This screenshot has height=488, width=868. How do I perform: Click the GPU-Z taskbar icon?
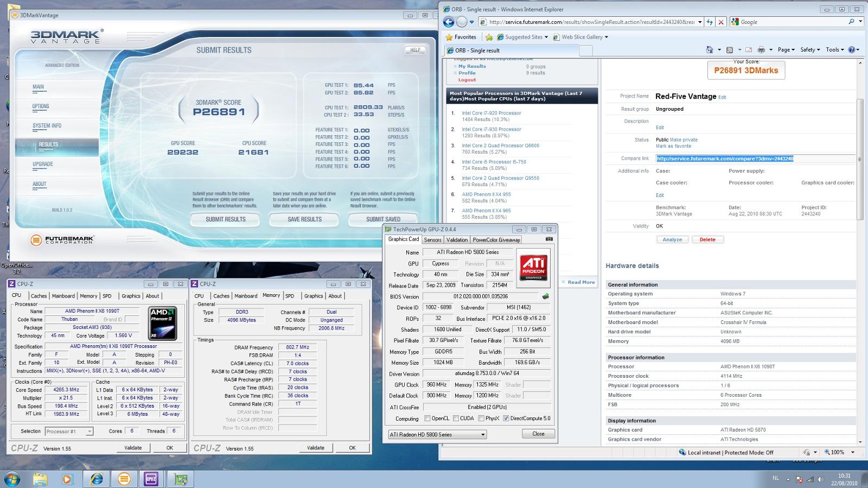tap(180, 479)
